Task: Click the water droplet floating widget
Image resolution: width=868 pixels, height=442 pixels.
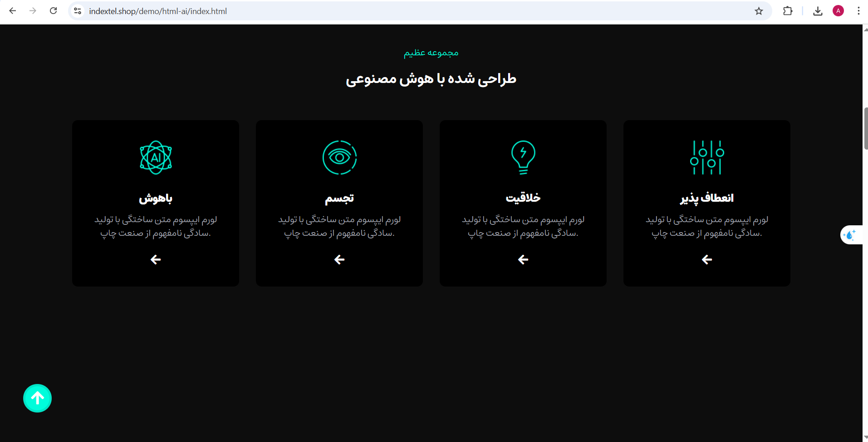Action: click(x=849, y=235)
